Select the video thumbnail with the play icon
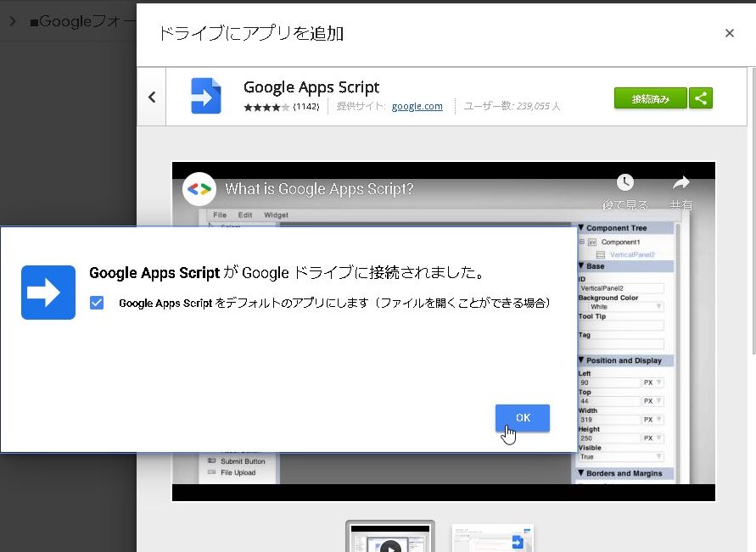This screenshot has width=756, height=552. tap(389, 538)
